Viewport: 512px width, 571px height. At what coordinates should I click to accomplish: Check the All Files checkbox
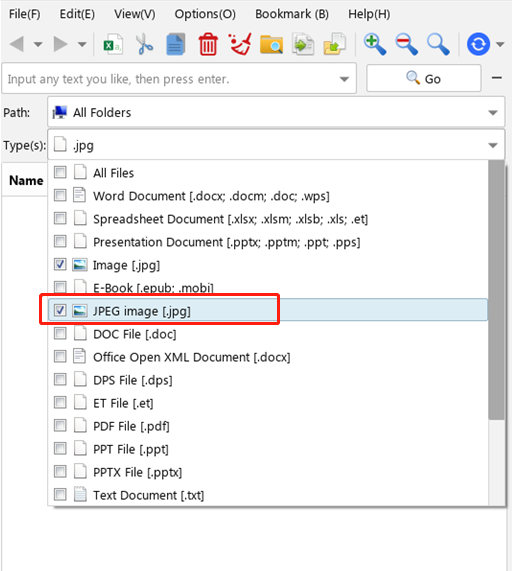tap(60, 172)
